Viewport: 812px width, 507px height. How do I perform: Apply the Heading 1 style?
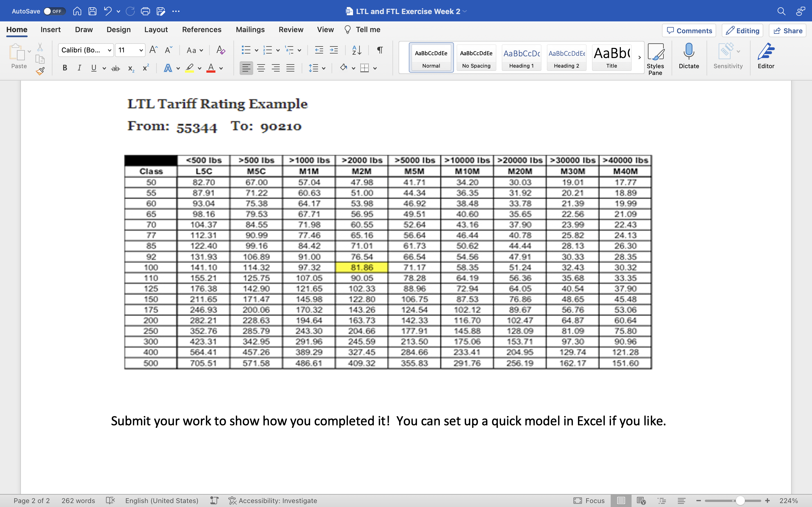tap(521, 57)
